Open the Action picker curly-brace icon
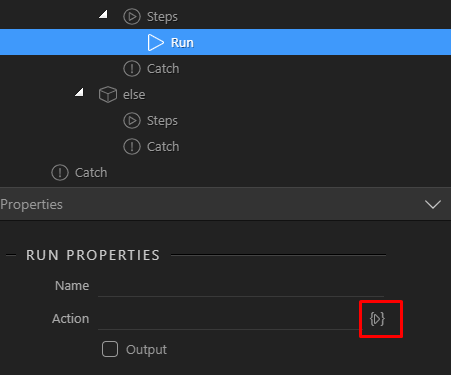Viewport: 451px width, 375px height. coord(377,319)
